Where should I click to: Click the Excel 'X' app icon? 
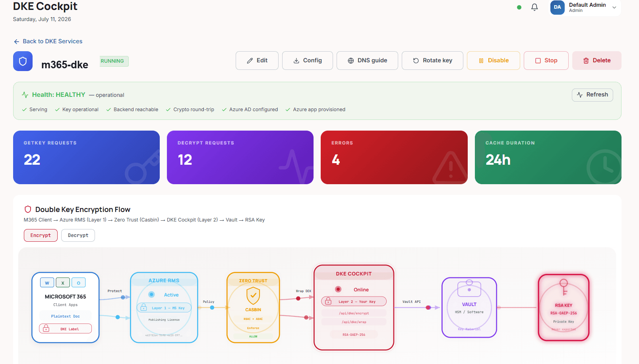[63, 283]
